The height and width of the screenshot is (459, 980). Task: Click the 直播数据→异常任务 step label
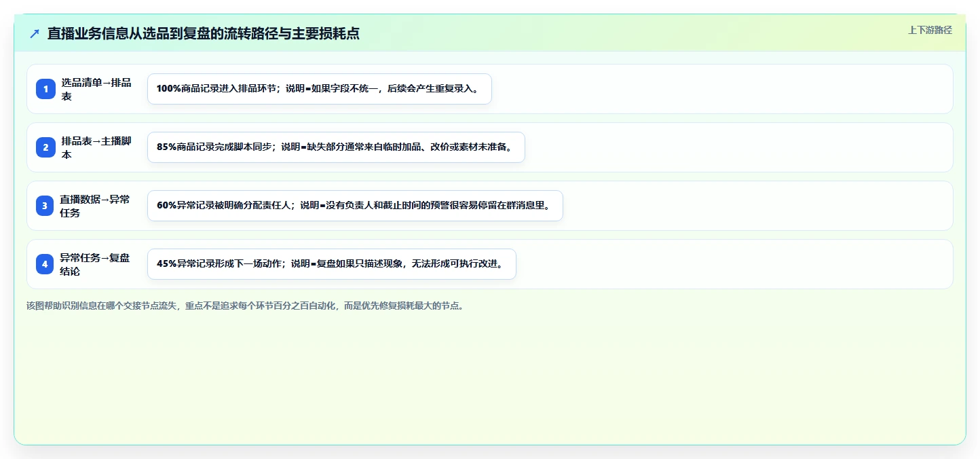pos(95,206)
